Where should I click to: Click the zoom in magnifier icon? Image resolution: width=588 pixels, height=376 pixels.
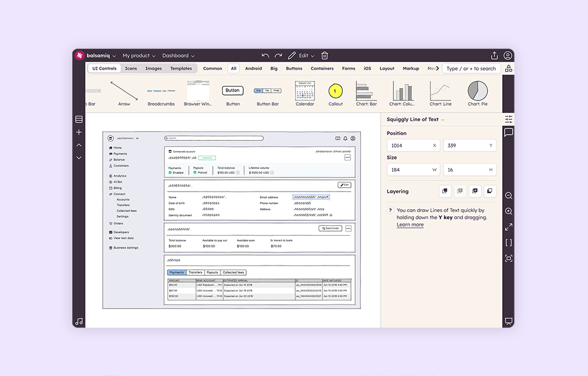508,211
